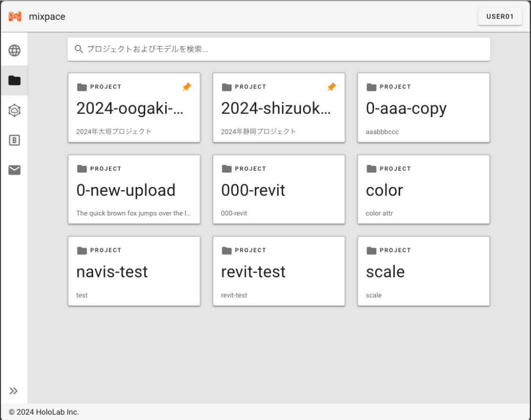Screen dimensions: 531x420
Task: Open the USER01 account menu
Action: 500,17
